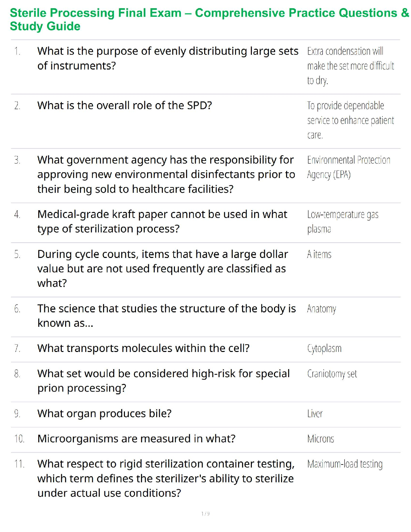Click the page number indicator '1 / 9'
Viewport: 411px width, 532px height.
(205, 514)
